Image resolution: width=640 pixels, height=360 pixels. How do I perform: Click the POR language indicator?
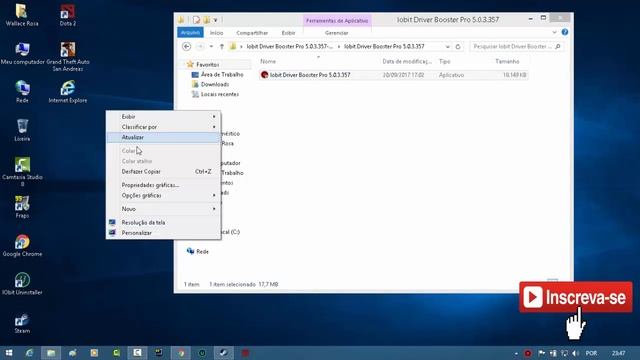pyautogui.click(x=591, y=353)
